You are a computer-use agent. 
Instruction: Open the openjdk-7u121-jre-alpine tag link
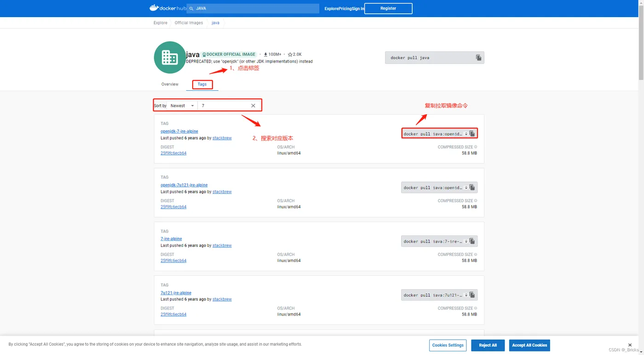point(184,185)
